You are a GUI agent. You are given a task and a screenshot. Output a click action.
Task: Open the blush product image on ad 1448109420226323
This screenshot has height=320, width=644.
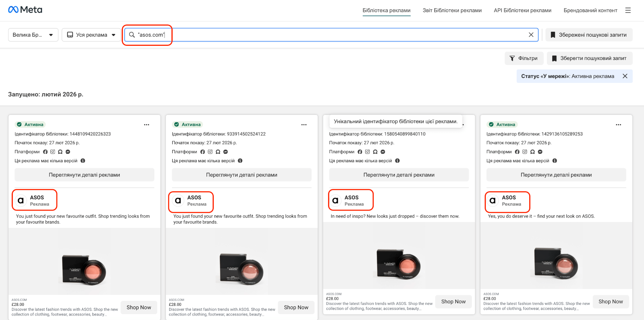click(84, 261)
